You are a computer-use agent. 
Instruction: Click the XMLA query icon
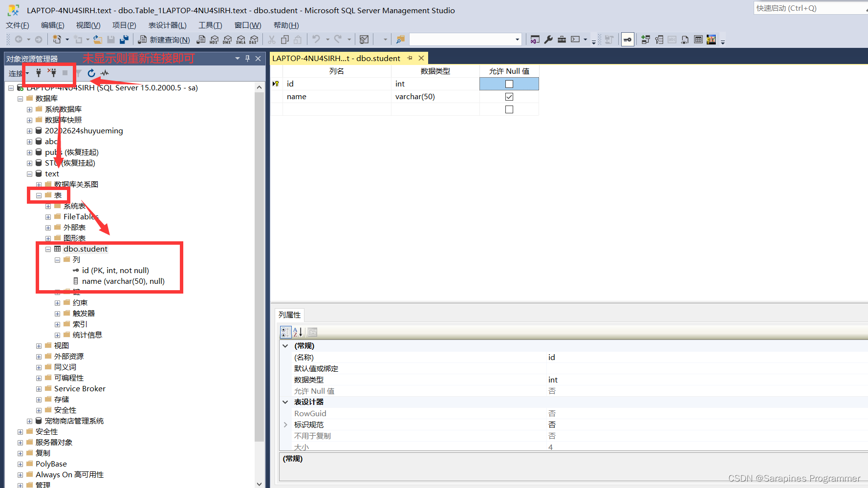tap(240, 40)
